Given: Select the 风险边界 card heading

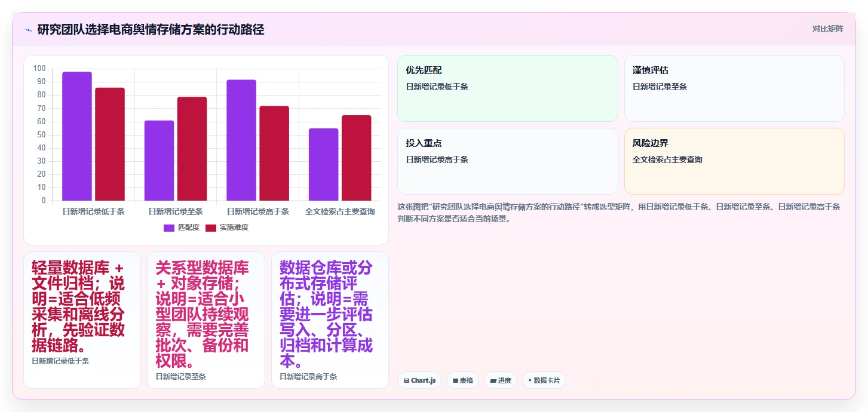Looking at the screenshot, I should tap(651, 143).
